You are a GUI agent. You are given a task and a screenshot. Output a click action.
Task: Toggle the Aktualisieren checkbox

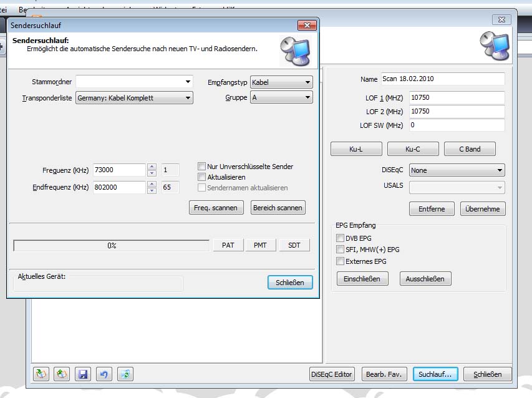201,177
